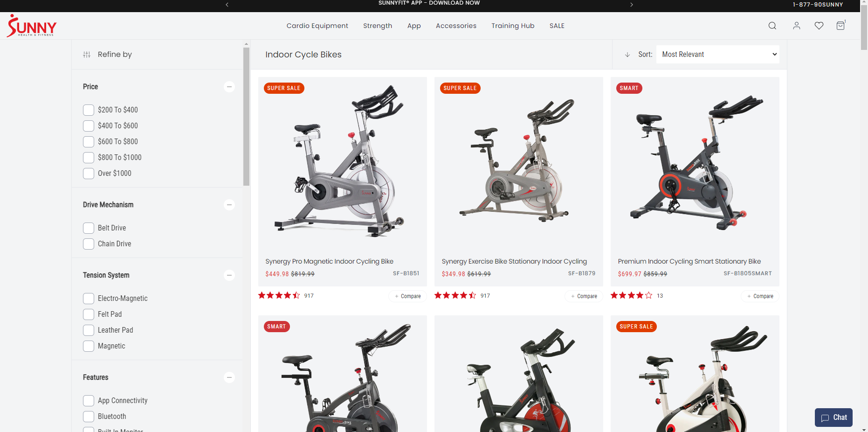Image resolution: width=868 pixels, height=432 pixels.
Task: Tick the Magnetic tension system checkbox
Action: point(89,346)
